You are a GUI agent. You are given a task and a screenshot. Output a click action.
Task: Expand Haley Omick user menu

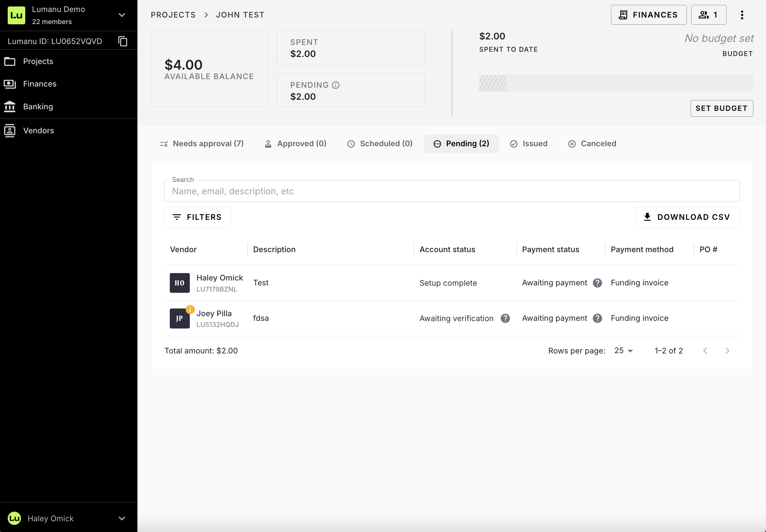tap(122, 518)
